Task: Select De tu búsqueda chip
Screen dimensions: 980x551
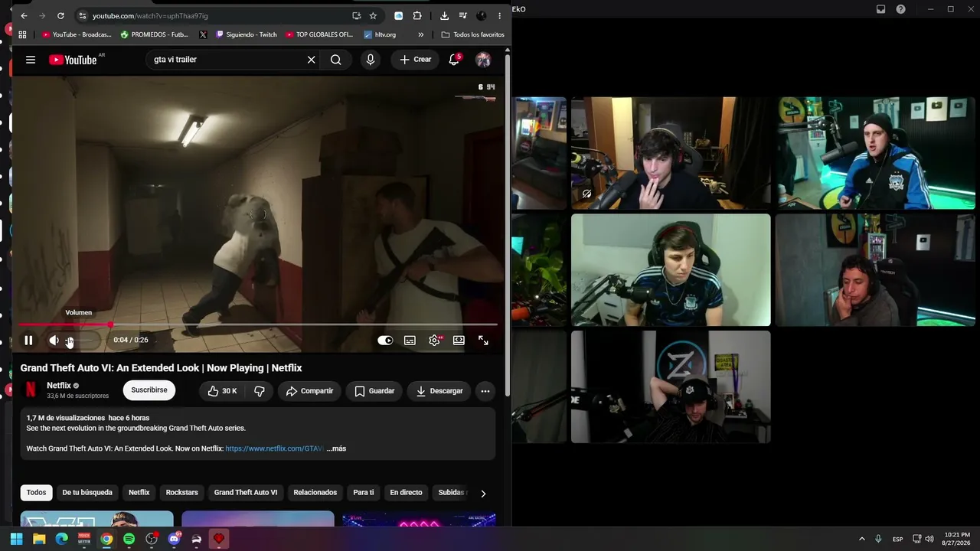Action: 87,493
